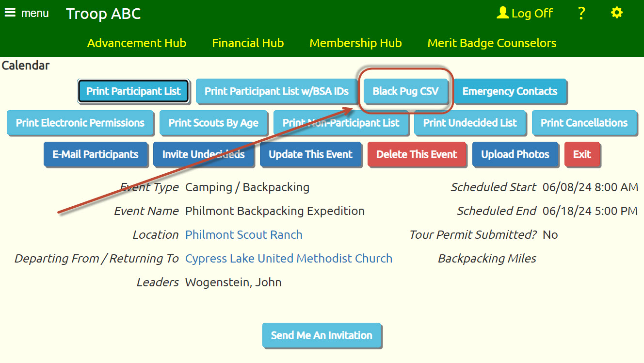Image resolution: width=644 pixels, height=363 pixels.
Task: Click the yellow question mark help icon
Action: [x=581, y=13]
